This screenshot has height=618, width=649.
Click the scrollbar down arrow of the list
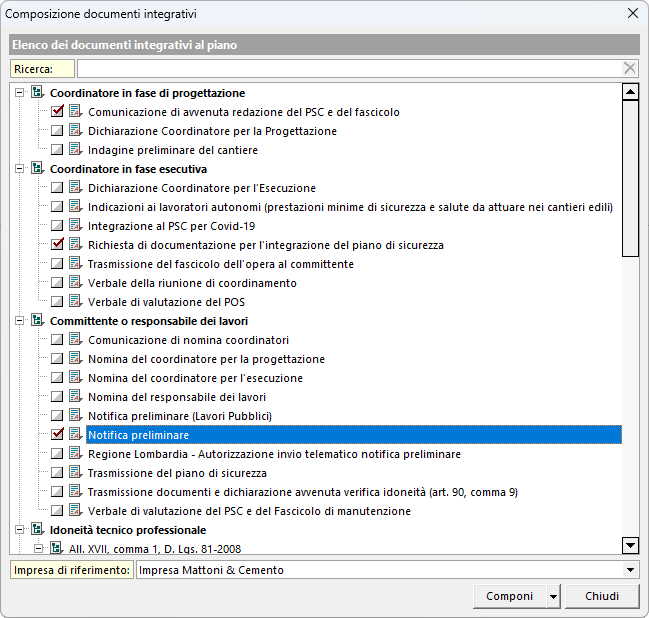630,545
